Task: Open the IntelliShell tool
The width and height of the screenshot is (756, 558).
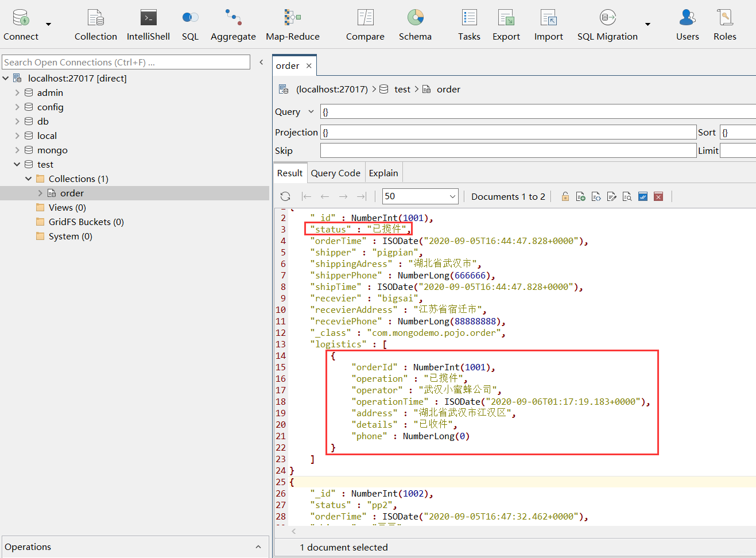Action: pos(148,25)
